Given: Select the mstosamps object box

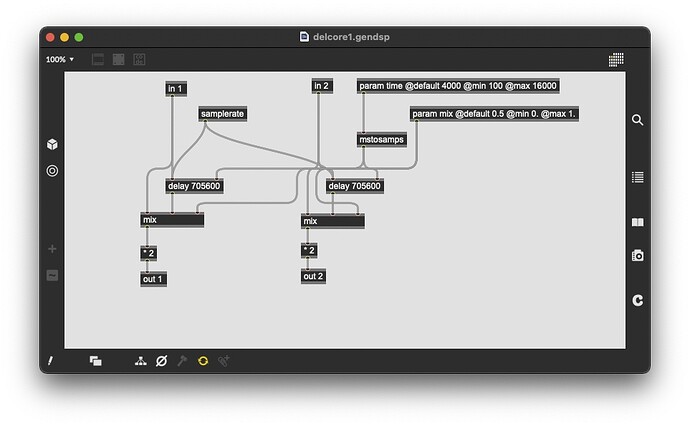Looking at the screenshot, I should pos(382,140).
